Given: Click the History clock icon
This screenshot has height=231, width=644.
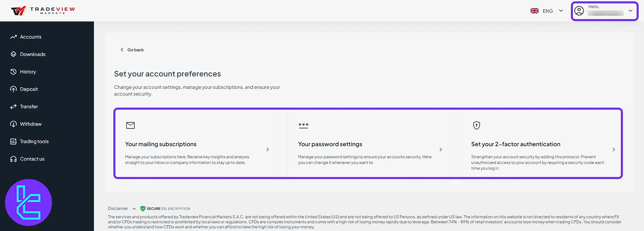Looking at the screenshot, I should tap(13, 72).
